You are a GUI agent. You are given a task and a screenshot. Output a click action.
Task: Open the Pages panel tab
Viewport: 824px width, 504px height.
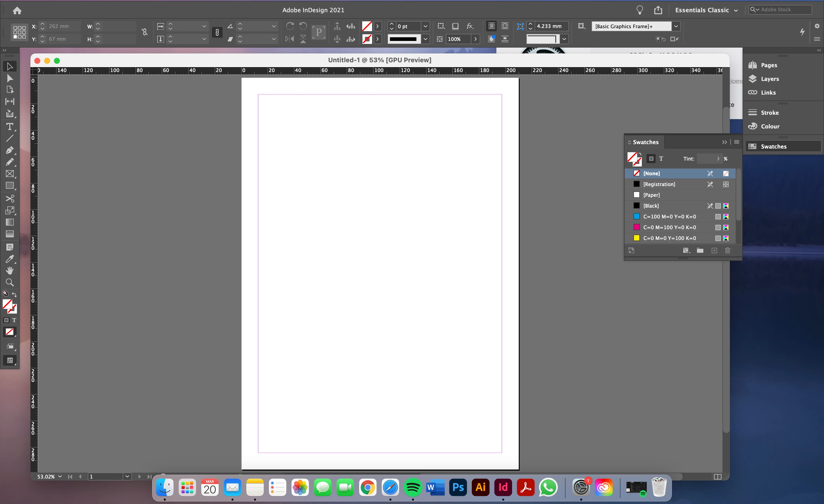click(x=769, y=65)
